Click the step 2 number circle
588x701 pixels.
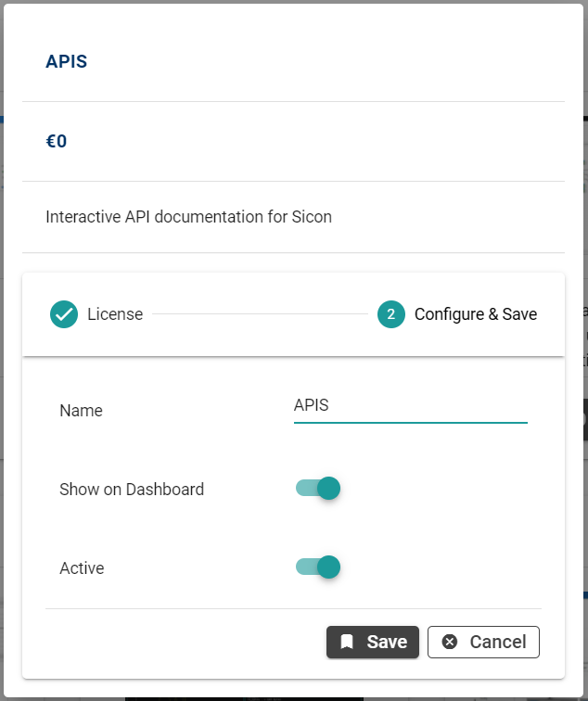[391, 314]
